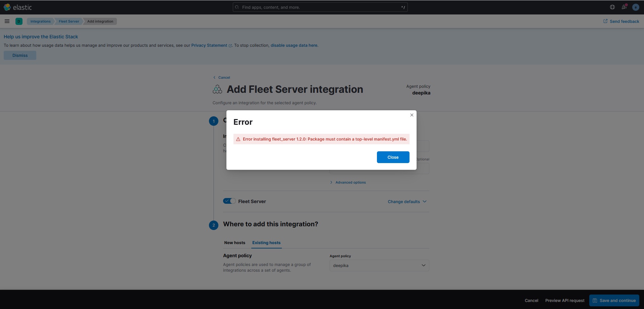Click inside the Find apps search field
The height and width of the screenshot is (309, 644).
[x=319, y=7]
